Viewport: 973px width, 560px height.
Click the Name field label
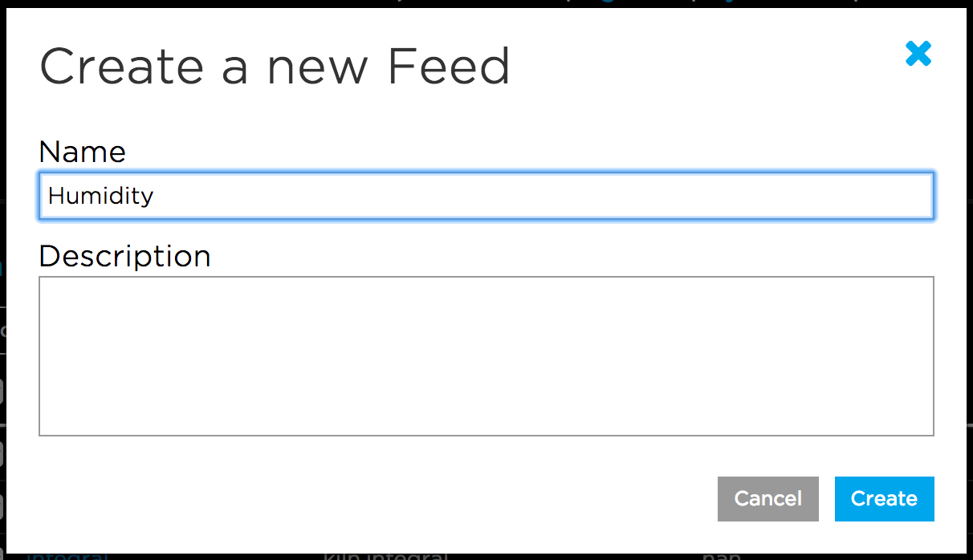82,152
